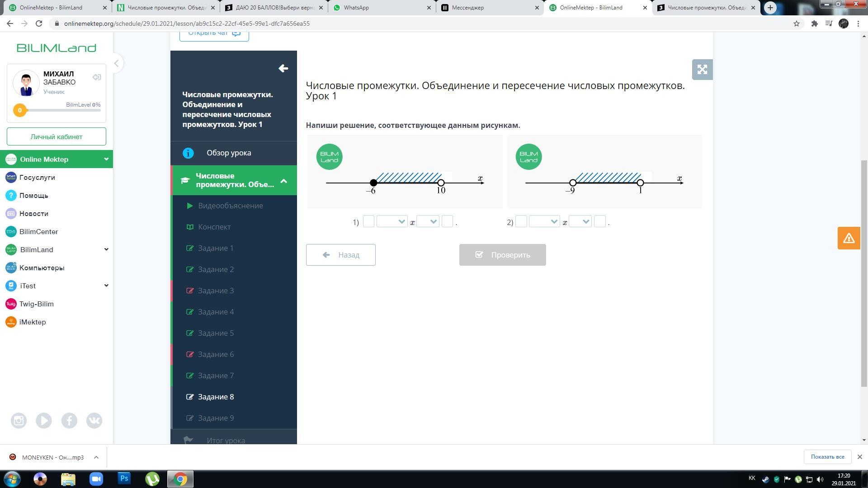Bookmark page with star icon

tap(797, 23)
